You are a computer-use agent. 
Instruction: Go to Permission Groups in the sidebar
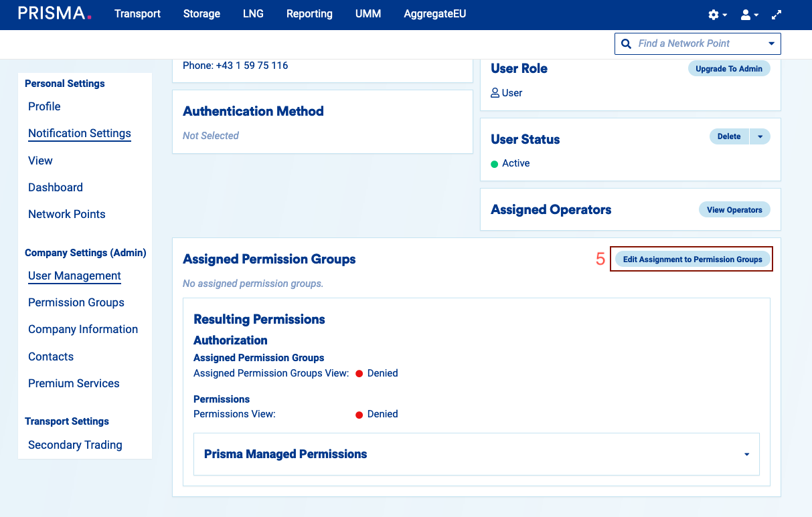76,303
